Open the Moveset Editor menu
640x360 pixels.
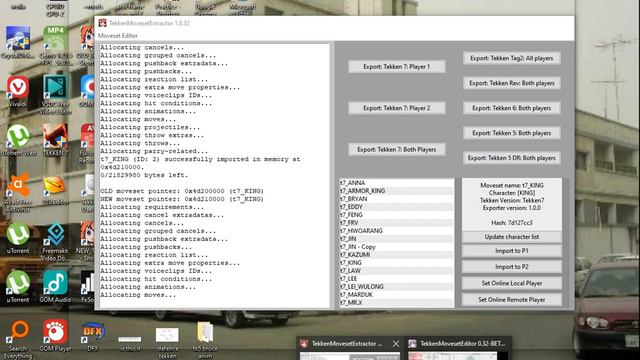(118, 36)
